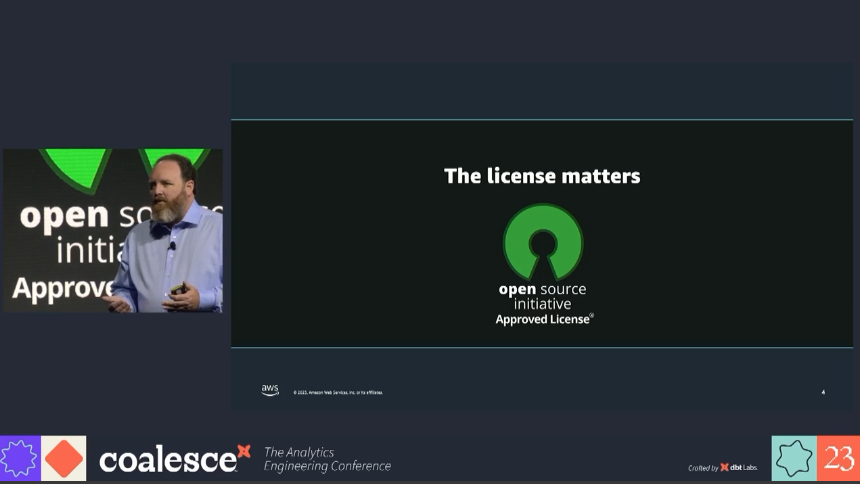Click the orange 23 year badge
The height and width of the screenshot is (484, 860).
click(x=839, y=458)
